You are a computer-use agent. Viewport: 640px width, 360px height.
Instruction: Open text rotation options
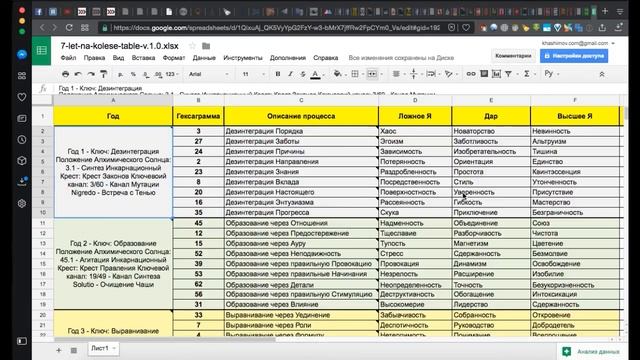click(x=449, y=74)
